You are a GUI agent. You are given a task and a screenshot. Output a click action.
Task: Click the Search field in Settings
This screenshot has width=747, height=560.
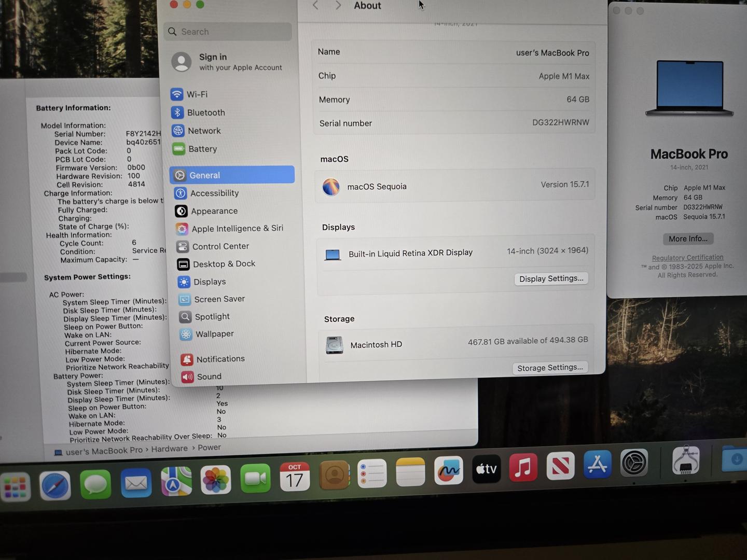coord(228,32)
